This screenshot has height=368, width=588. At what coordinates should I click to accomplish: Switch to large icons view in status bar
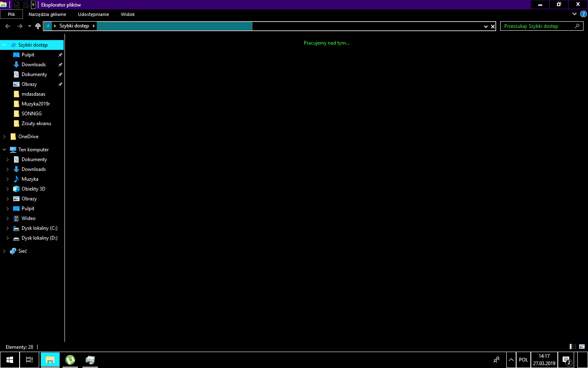coord(582,347)
